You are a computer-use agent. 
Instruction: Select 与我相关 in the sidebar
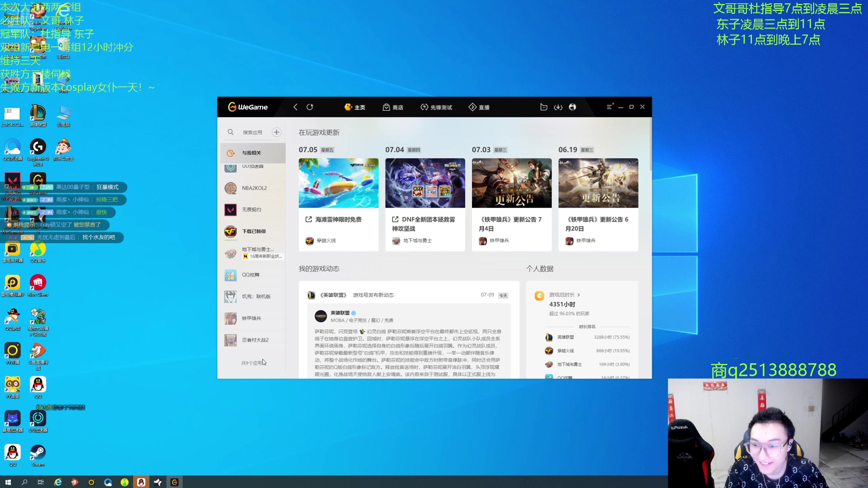point(253,153)
